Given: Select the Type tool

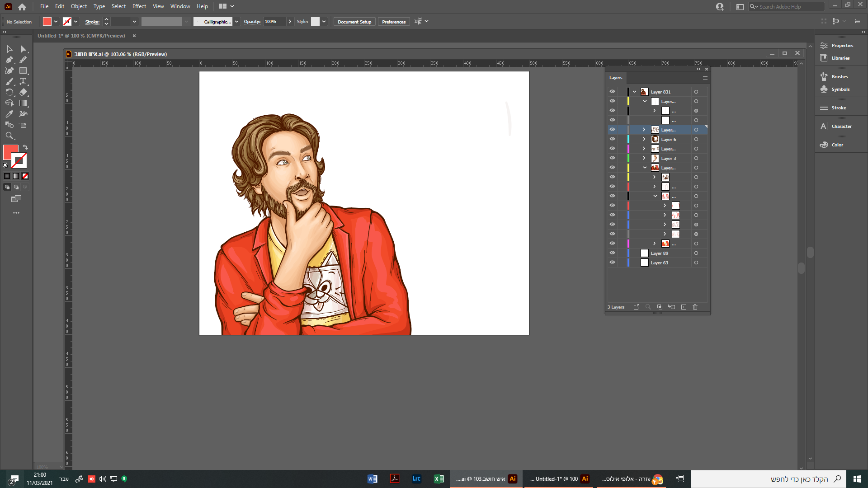Looking at the screenshot, I should click(x=23, y=81).
